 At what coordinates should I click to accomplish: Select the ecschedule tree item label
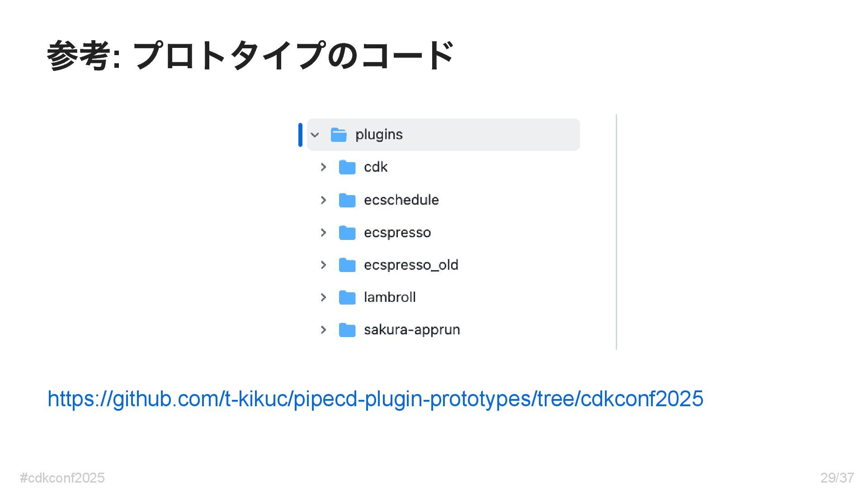coord(401,200)
